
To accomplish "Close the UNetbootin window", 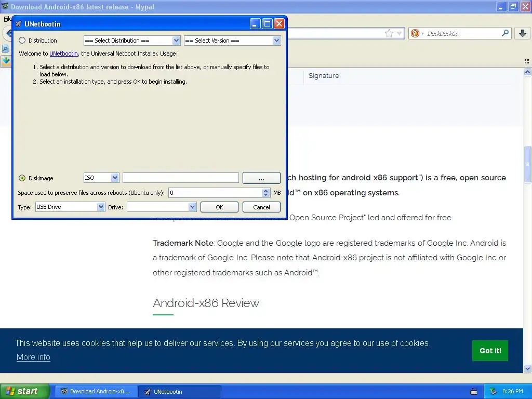I will click(x=279, y=24).
